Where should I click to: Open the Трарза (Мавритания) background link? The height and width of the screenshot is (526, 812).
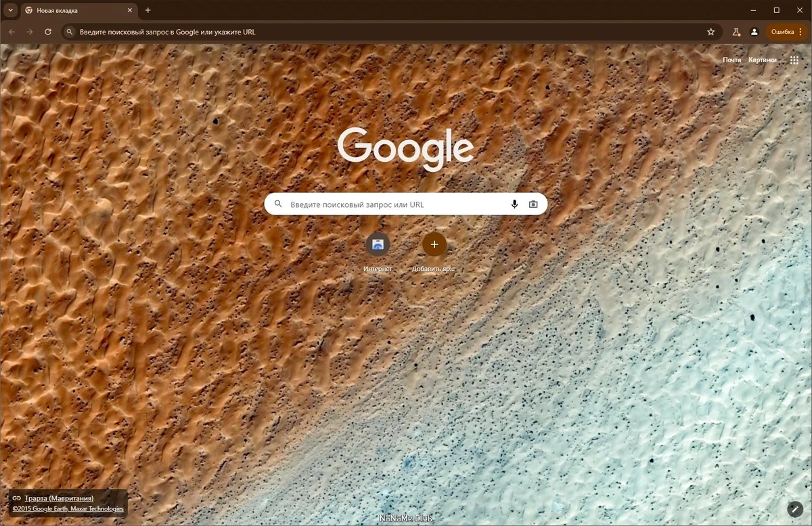[59, 498]
